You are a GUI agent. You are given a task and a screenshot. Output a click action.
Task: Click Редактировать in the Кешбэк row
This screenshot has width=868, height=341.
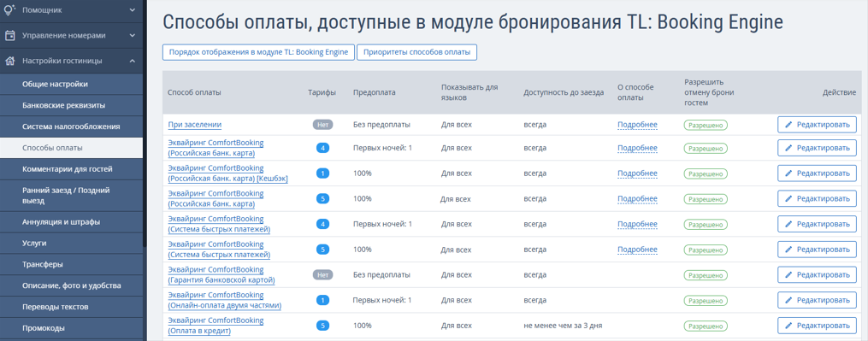click(x=817, y=173)
